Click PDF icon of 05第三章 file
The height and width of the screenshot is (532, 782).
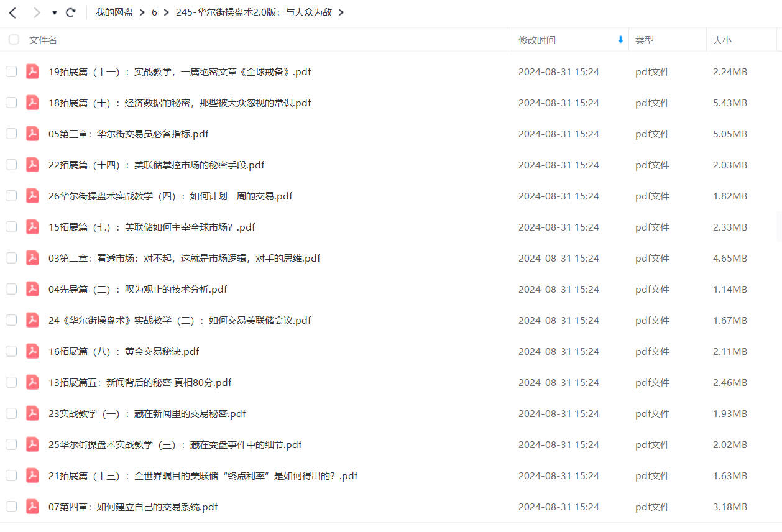point(32,134)
